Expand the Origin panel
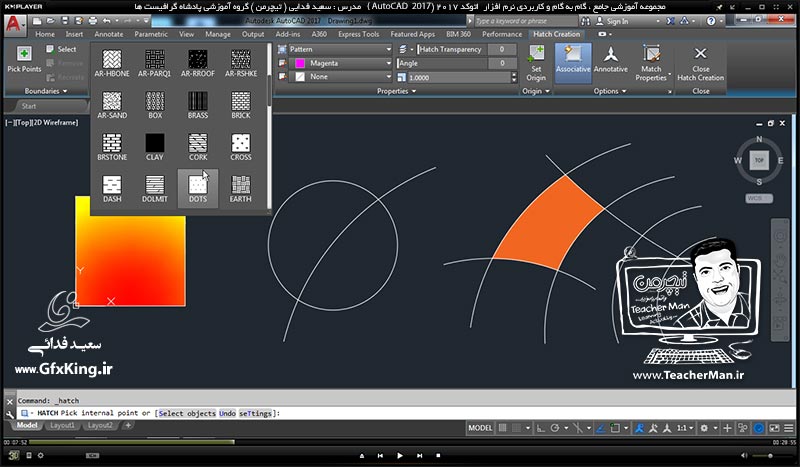This screenshot has height=467, width=800. pyautogui.click(x=536, y=91)
